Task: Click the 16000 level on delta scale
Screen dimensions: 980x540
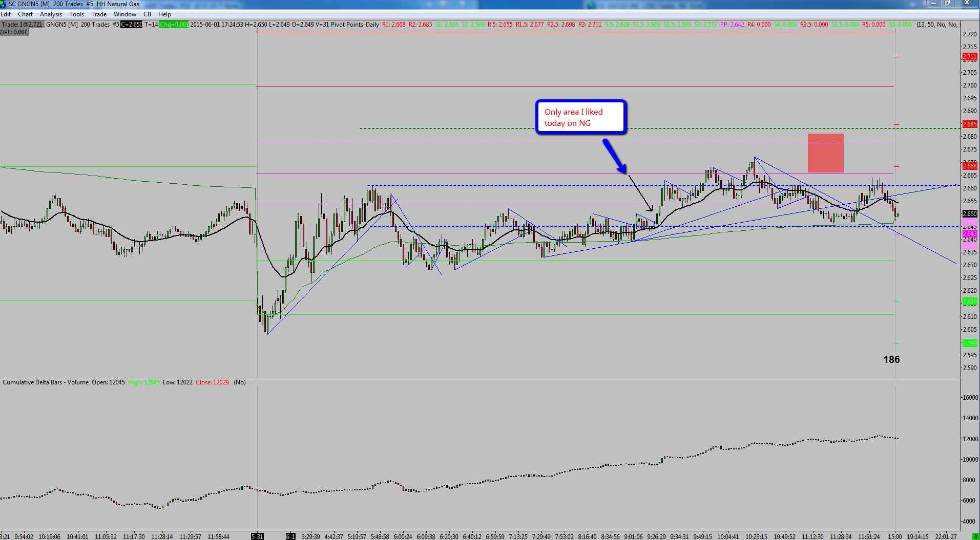Action: [971, 398]
